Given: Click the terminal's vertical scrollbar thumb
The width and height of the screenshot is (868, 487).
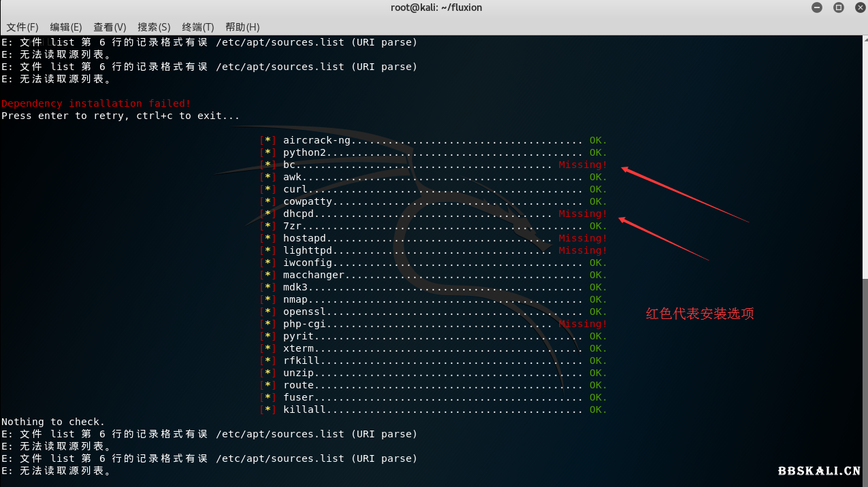Looking at the screenshot, I should point(865,381).
